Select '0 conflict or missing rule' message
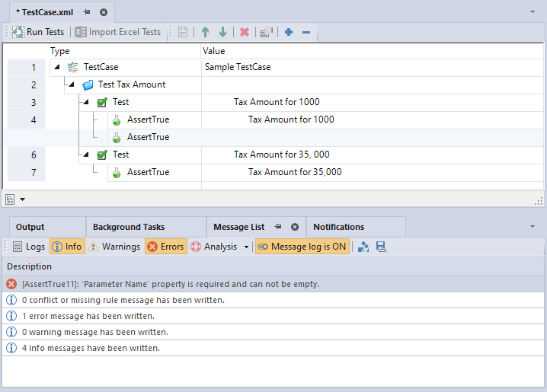Screen dimensions: 547x392 (273, 300)
